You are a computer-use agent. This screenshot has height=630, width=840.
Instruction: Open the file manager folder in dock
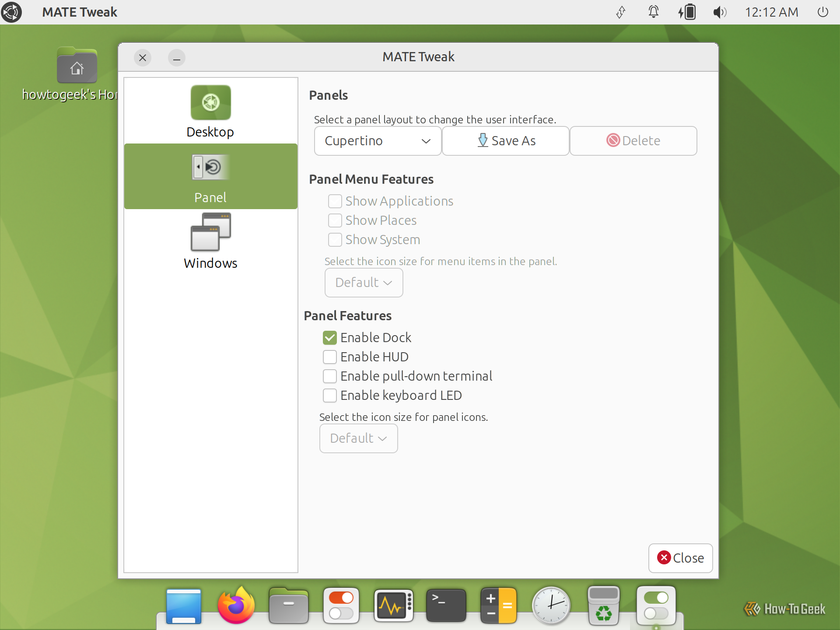pyautogui.click(x=289, y=605)
